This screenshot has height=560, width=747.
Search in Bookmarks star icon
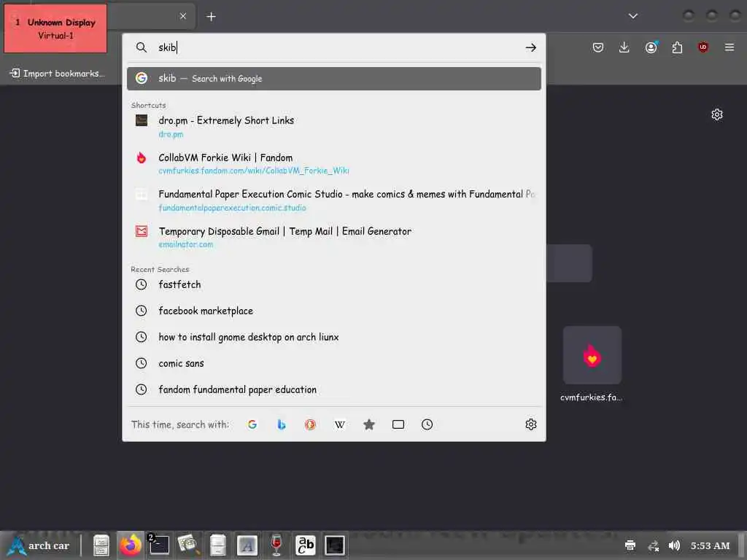(368, 424)
